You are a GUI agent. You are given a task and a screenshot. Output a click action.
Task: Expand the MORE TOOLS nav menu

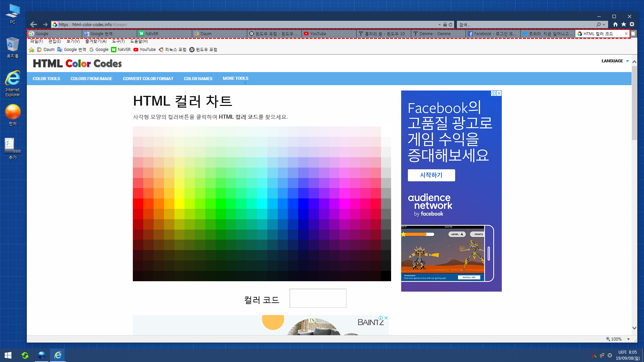pos(235,79)
